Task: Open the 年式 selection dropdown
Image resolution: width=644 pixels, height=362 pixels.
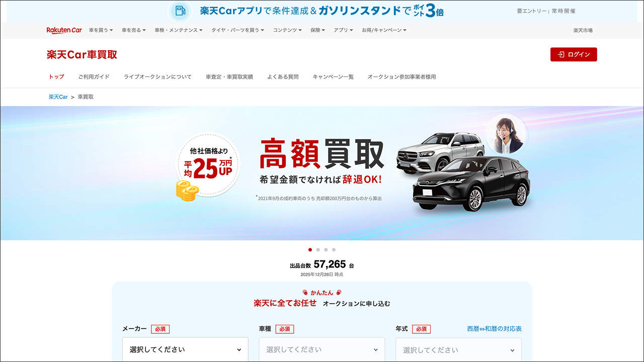Action: click(458, 349)
